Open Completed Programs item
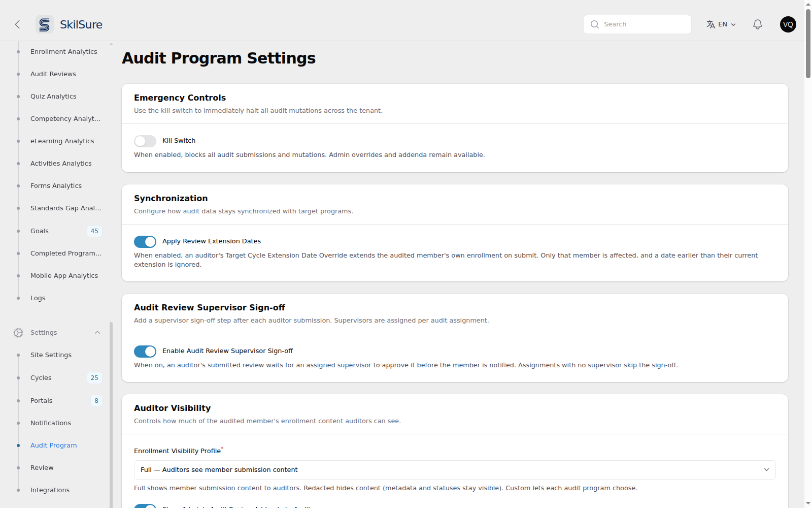 [66, 253]
